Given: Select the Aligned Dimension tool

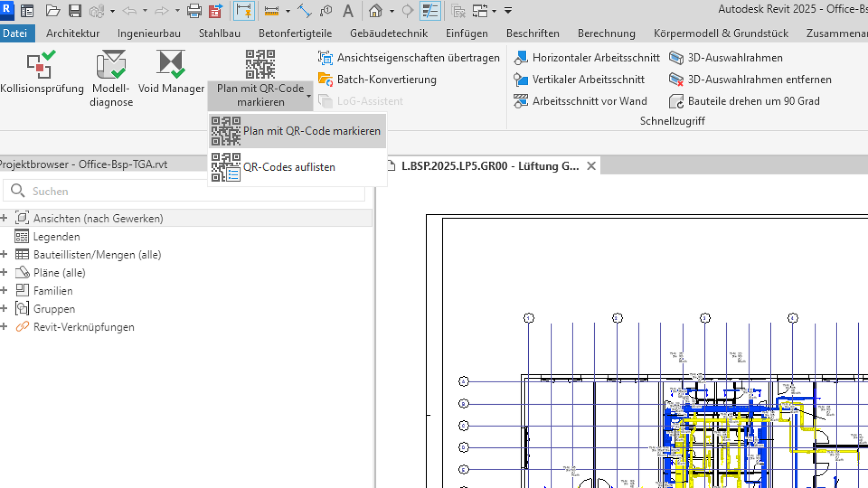Looking at the screenshot, I should 305,11.
